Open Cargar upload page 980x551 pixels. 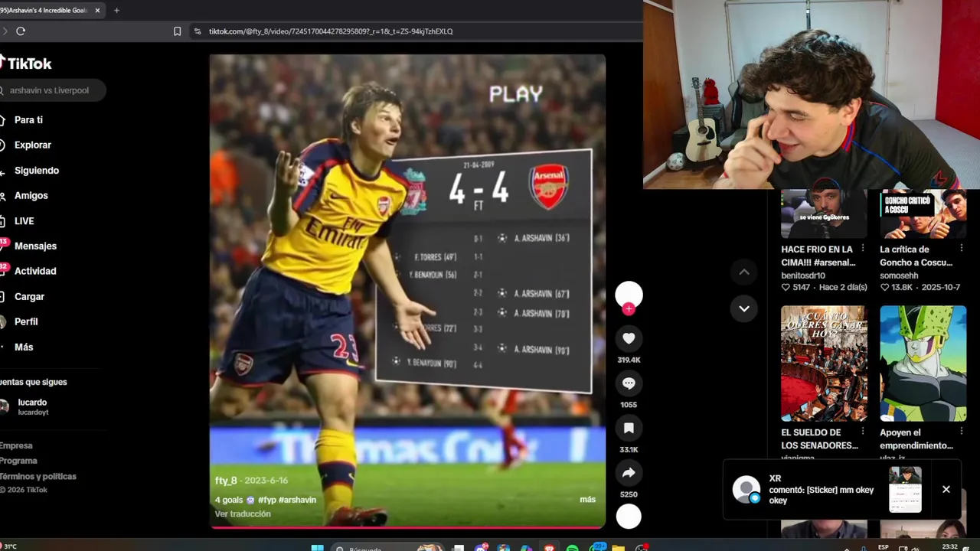(x=29, y=297)
